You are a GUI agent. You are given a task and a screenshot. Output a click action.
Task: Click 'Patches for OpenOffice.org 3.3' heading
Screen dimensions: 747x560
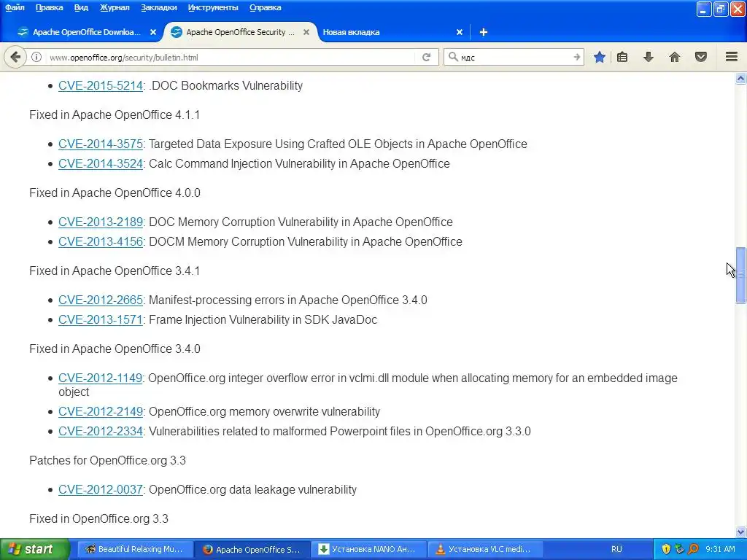pyautogui.click(x=107, y=461)
